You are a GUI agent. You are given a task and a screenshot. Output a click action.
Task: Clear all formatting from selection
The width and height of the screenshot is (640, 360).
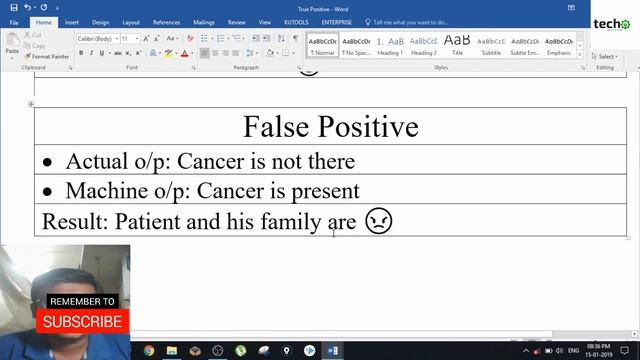pos(190,39)
